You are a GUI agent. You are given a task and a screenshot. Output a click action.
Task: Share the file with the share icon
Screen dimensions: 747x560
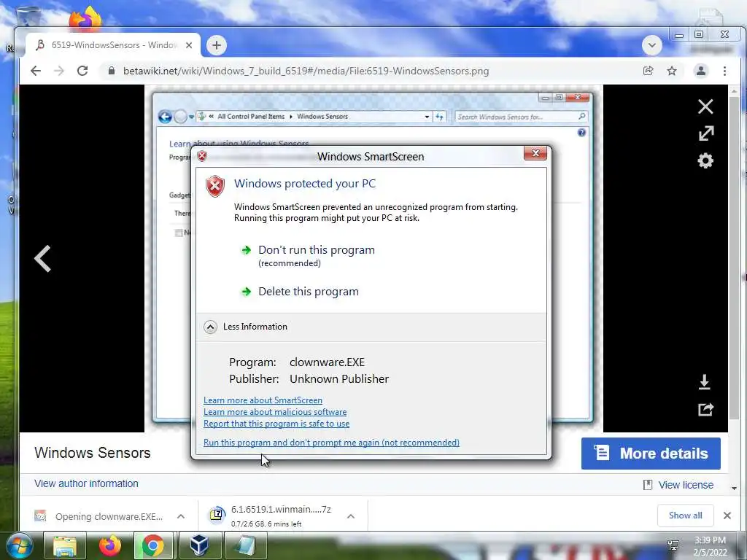click(705, 410)
